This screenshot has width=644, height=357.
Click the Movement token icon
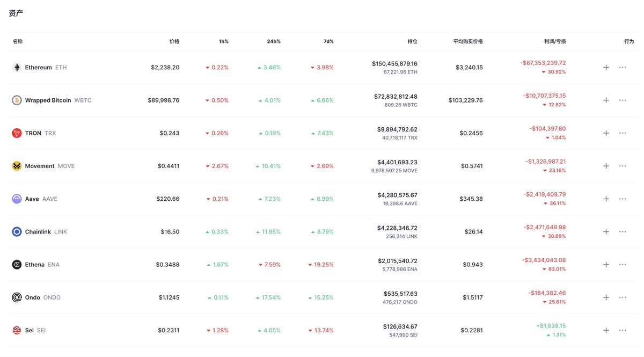click(17, 166)
